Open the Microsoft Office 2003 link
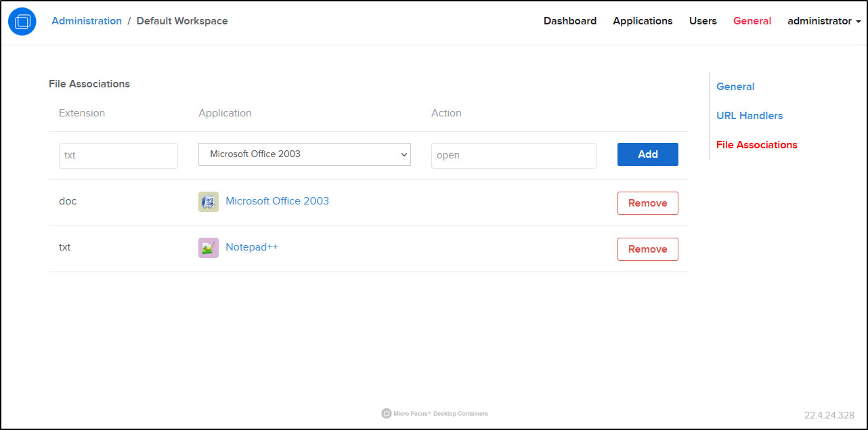868x430 pixels. [x=277, y=201]
